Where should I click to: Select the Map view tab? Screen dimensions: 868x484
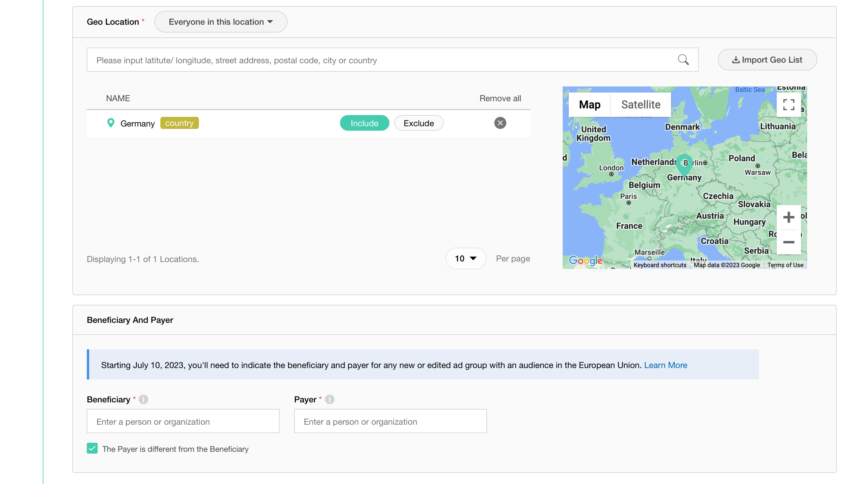click(590, 105)
